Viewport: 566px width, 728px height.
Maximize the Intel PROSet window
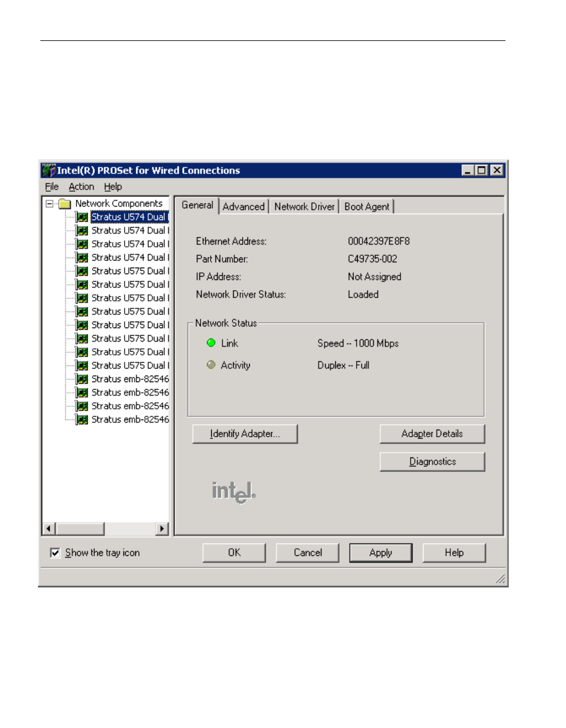(482, 170)
